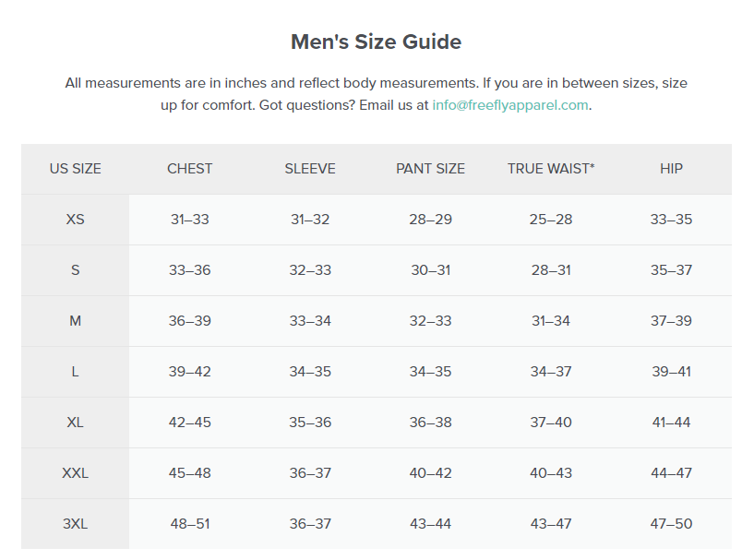Click the PANT SIZE column header
This screenshot has height=560, width=754.
[430, 169]
